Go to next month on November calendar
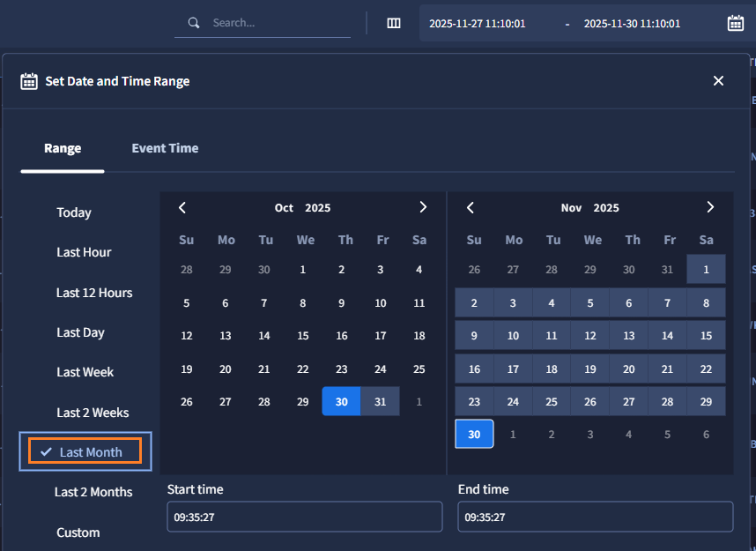Screen dimensions: 756x551 click(710, 208)
